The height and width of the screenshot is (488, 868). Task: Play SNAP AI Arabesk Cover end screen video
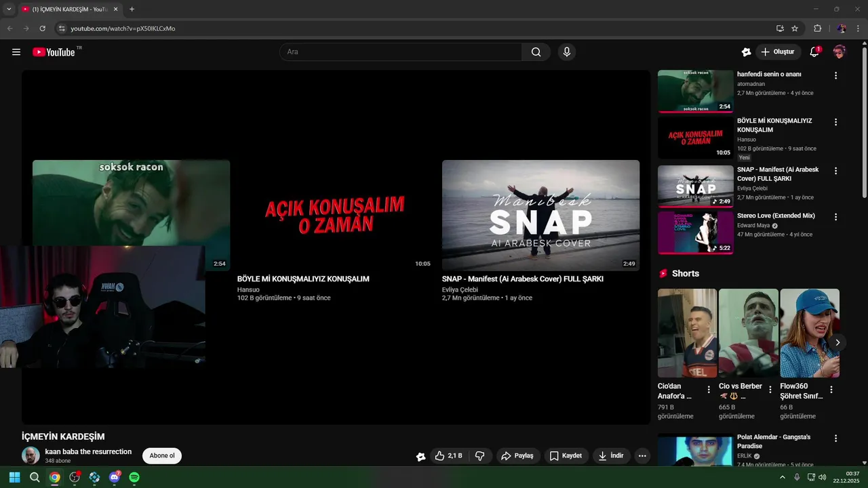click(540, 216)
